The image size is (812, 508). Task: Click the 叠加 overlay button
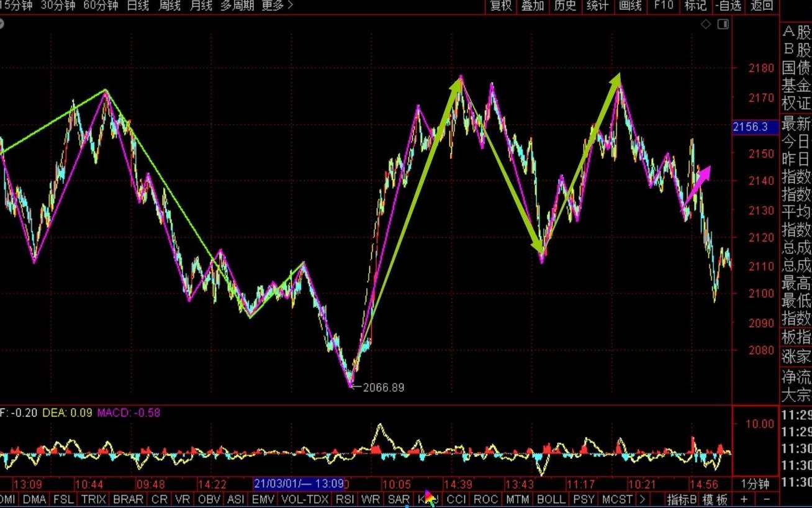[533, 6]
